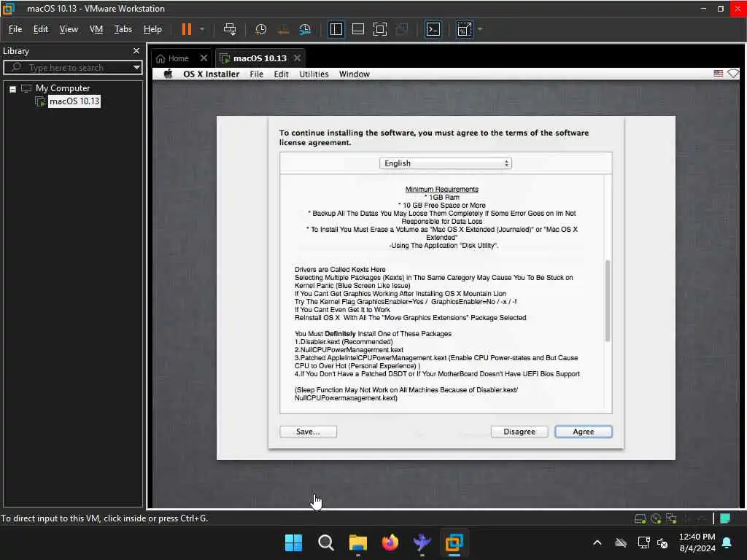Click the library search field
Viewport: 747px width, 560px height.
pos(72,68)
